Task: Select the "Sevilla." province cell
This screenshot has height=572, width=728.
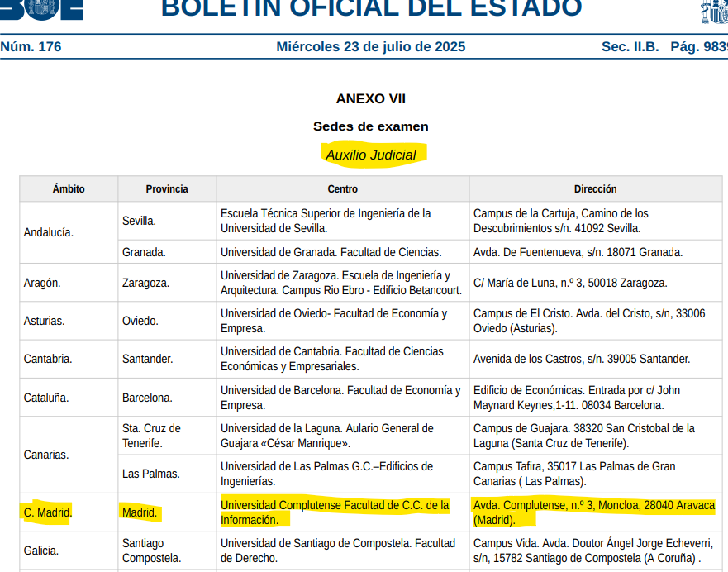Action: pos(167,221)
